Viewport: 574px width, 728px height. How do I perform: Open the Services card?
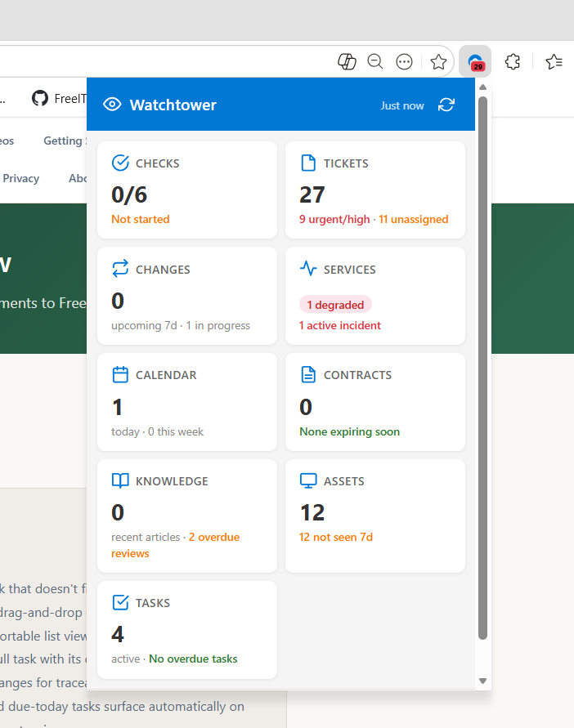pyautogui.click(x=375, y=296)
